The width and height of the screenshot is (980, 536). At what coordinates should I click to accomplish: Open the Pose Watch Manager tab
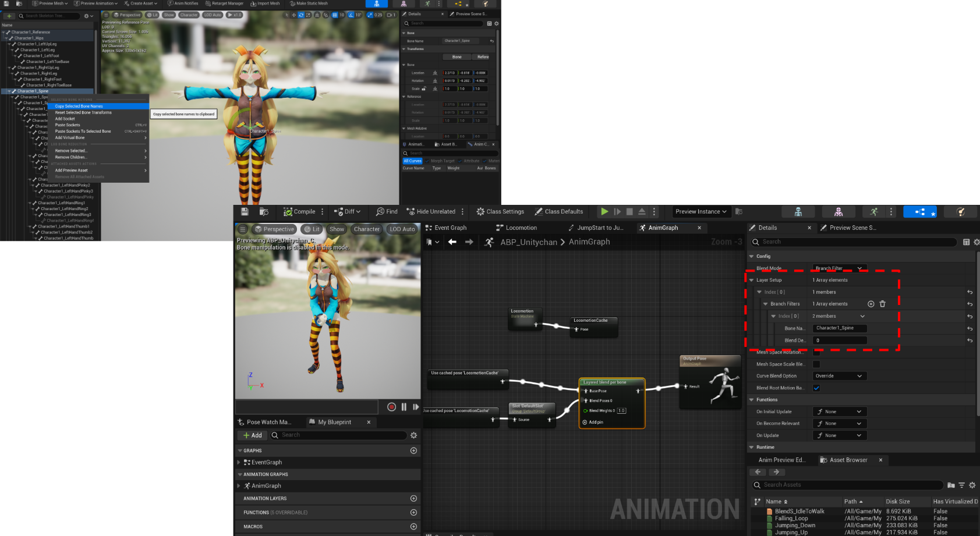click(x=264, y=422)
